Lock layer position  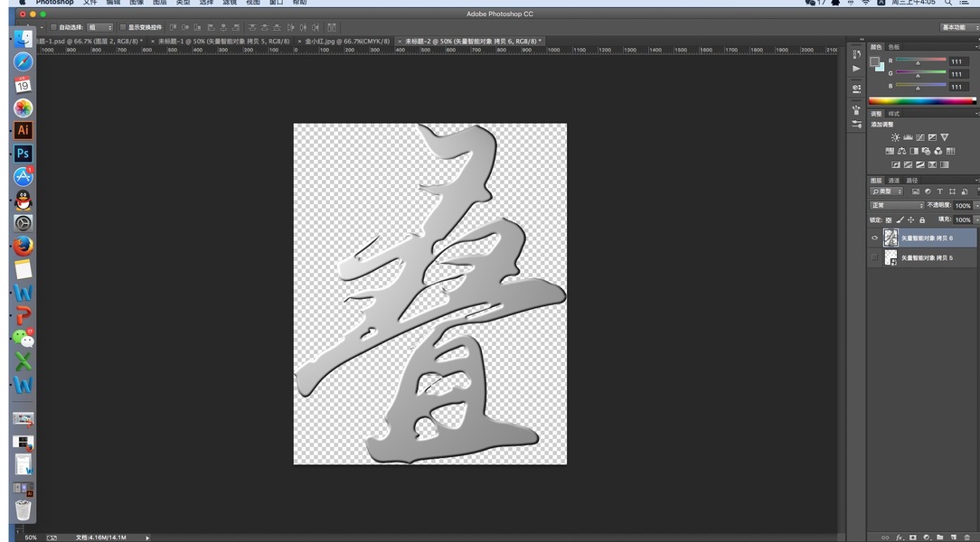click(x=911, y=220)
